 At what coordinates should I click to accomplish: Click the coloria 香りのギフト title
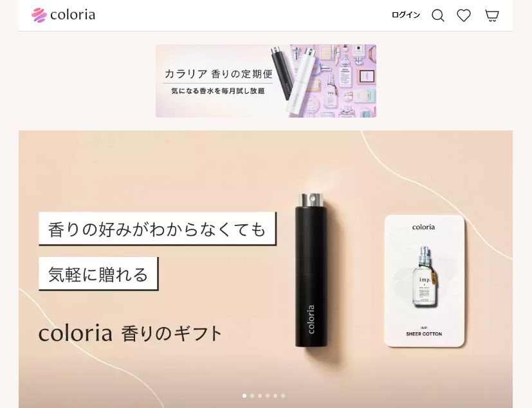(x=131, y=333)
